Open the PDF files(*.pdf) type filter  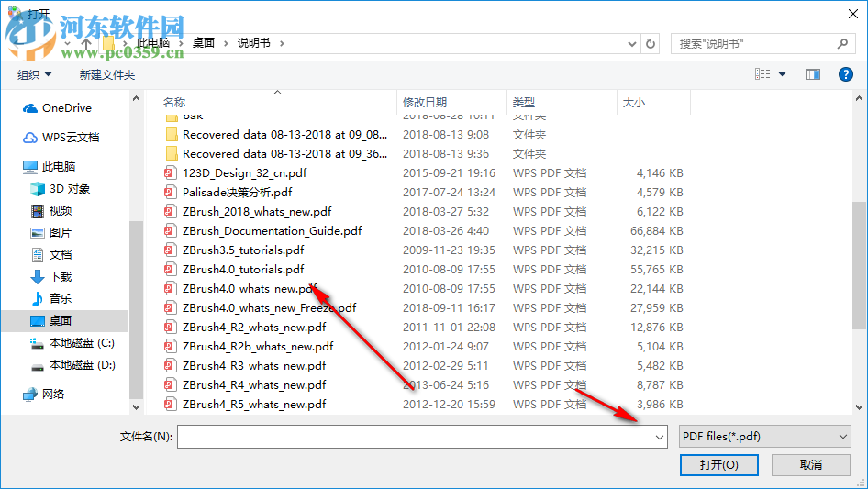(765, 437)
